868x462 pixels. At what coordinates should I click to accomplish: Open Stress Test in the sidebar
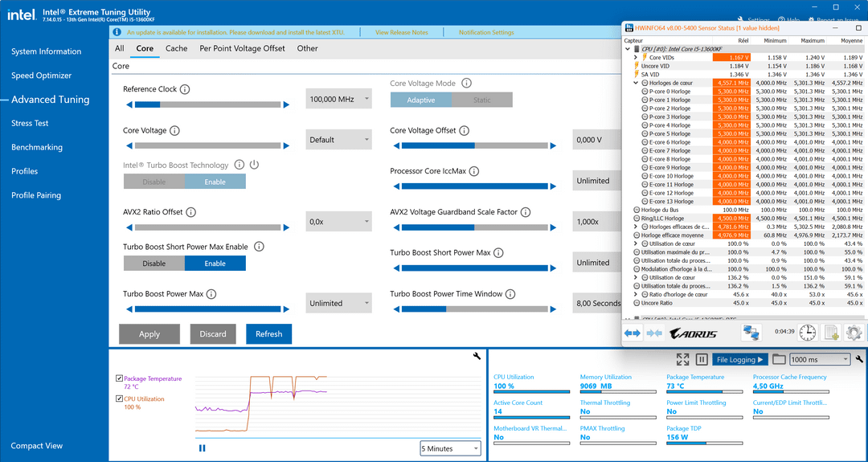coord(30,124)
